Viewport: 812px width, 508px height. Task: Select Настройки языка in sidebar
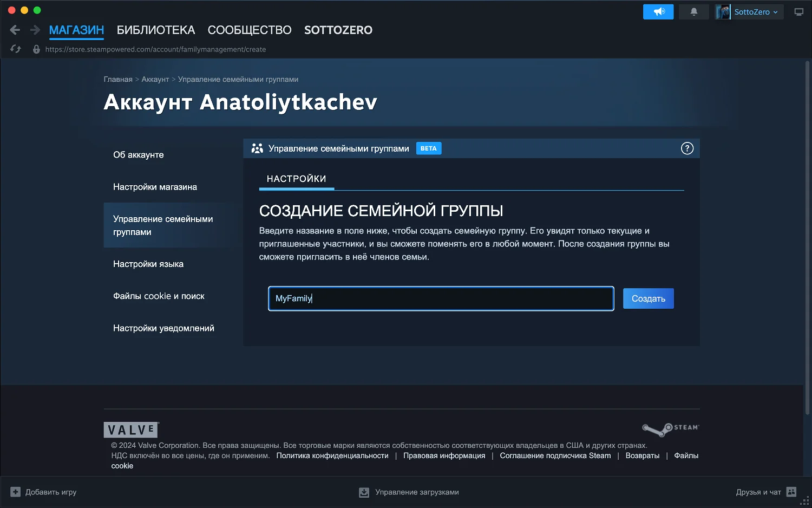pyautogui.click(x=148, y=264)
